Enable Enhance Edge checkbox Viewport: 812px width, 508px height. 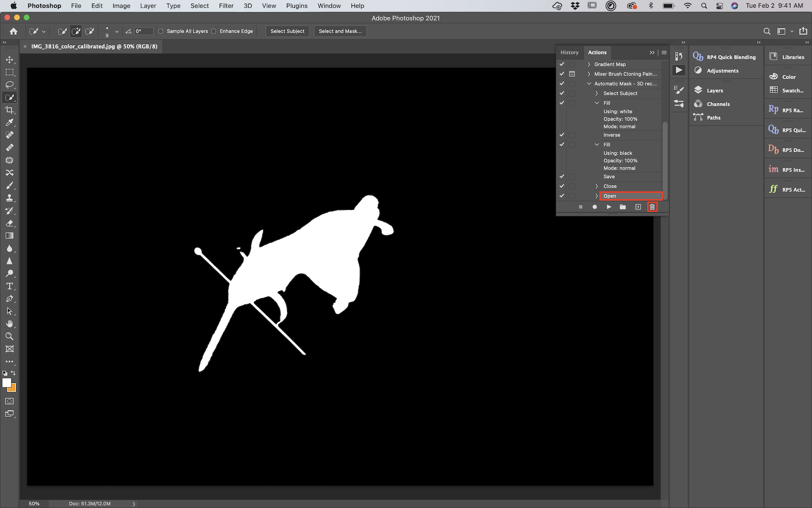pos(214,31)
